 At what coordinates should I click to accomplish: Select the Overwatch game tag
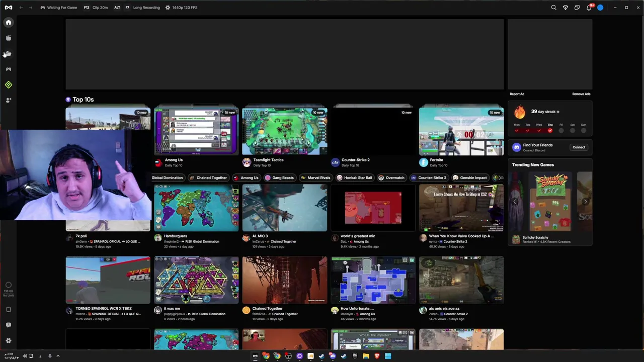391,177
